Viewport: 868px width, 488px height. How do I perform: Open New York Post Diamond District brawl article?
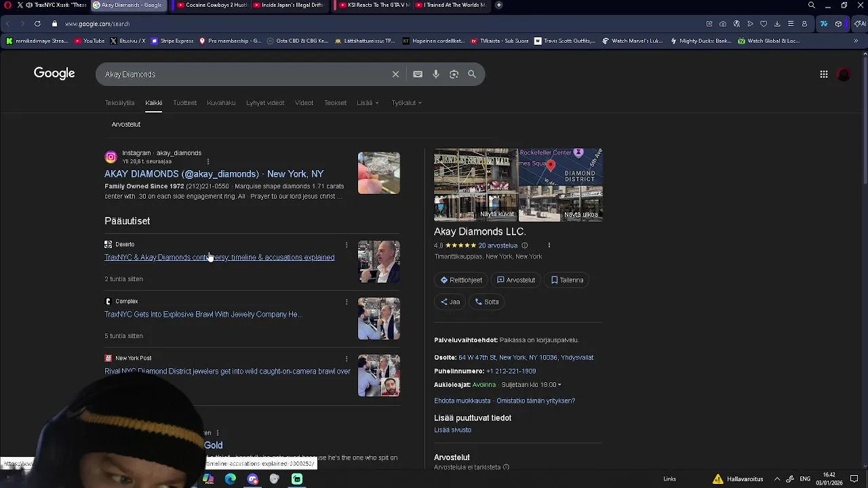[227, 371]
